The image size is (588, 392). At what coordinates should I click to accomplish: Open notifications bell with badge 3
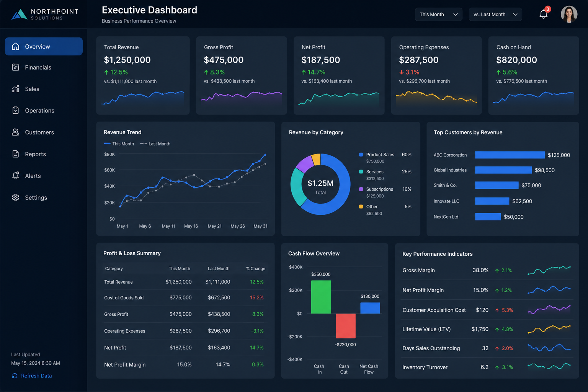[544, 14]
